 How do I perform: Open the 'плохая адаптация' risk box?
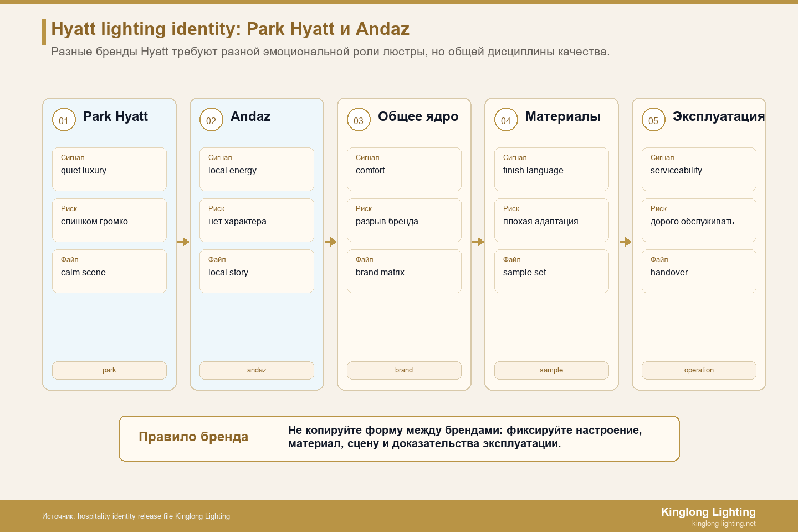pyautogui.click(x=551, y=220)
